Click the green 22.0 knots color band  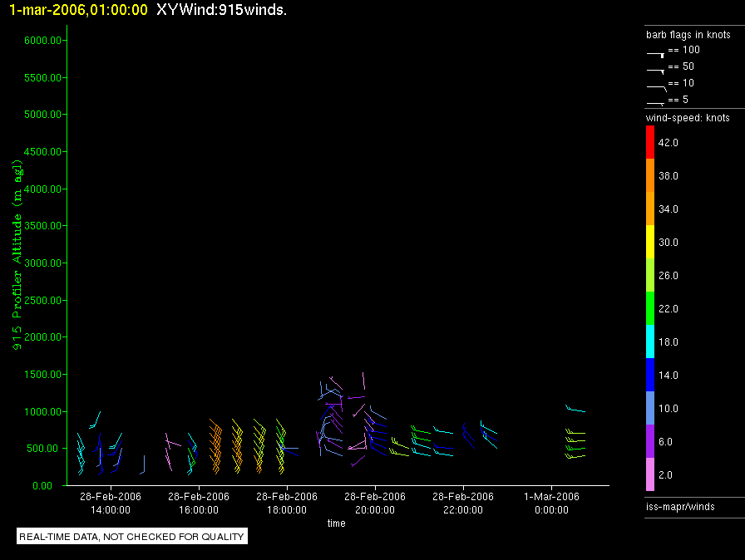[x=650, y=308]
